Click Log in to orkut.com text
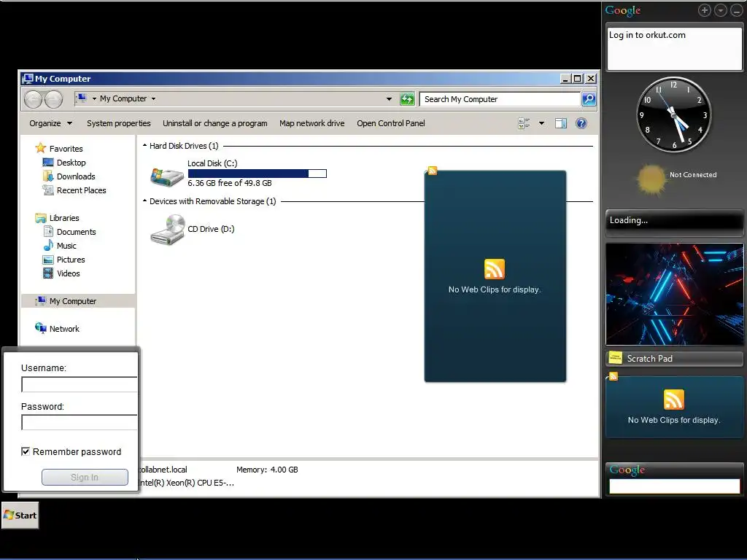Viewport: 747px width, 560px height. tap(647, 35)
